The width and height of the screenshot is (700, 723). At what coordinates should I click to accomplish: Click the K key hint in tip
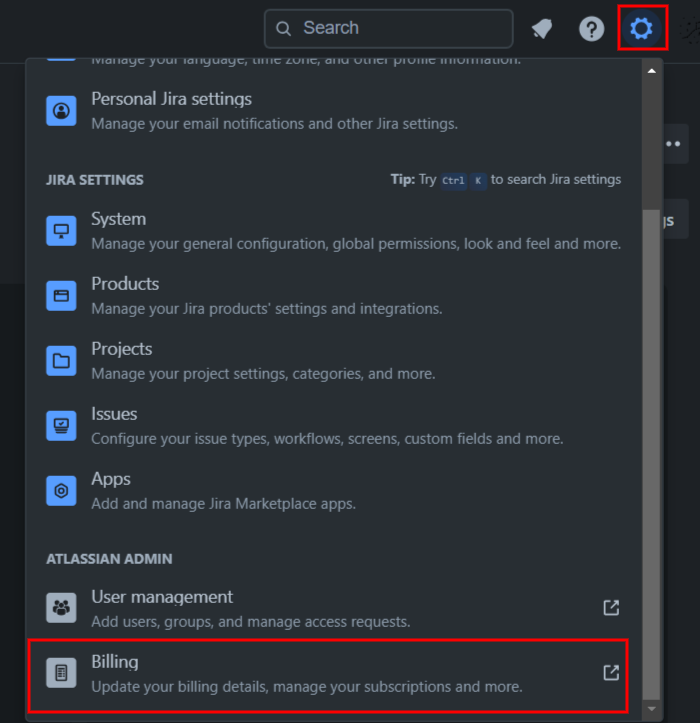coord(478,180)
